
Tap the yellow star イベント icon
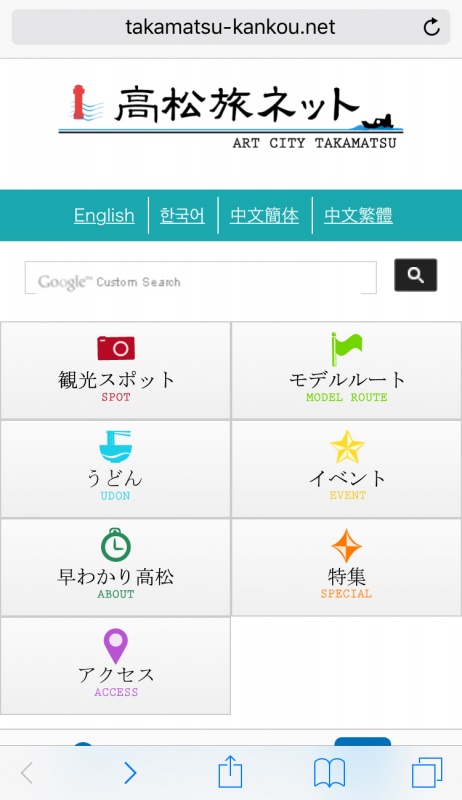[x=347, y=447]
